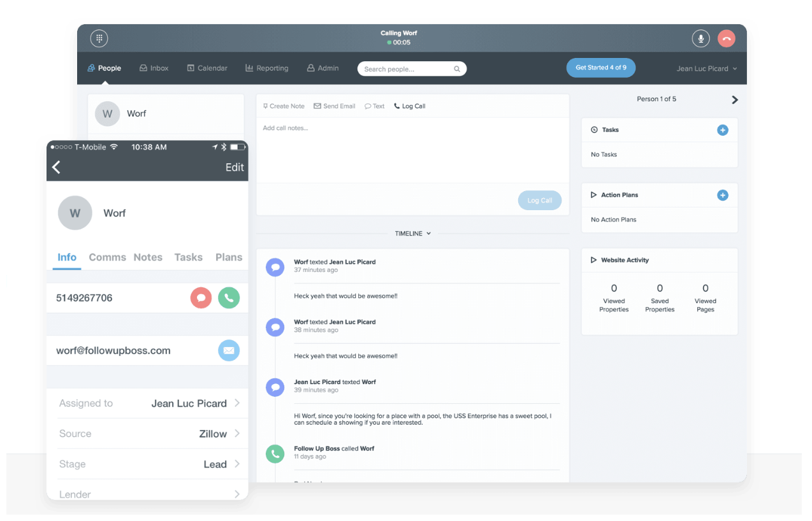Screen dimensions: 812x521
Task: Hang up the call to Worf
Action: click(726, 38)
